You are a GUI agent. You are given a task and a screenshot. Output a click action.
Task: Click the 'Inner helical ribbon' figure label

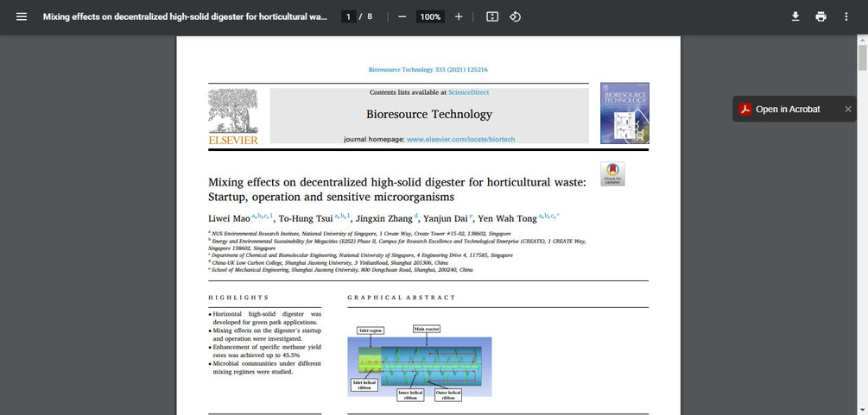(x=409, y=395)
